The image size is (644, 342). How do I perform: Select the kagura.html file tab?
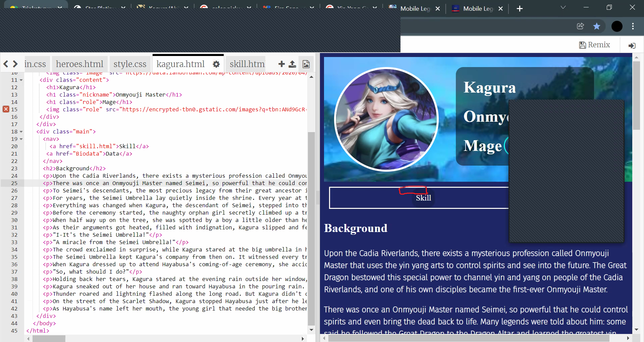click(x=180, y=64)
